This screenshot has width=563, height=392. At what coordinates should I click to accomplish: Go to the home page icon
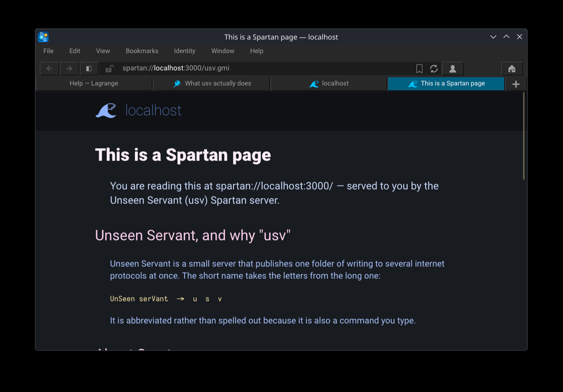[512, 69]
